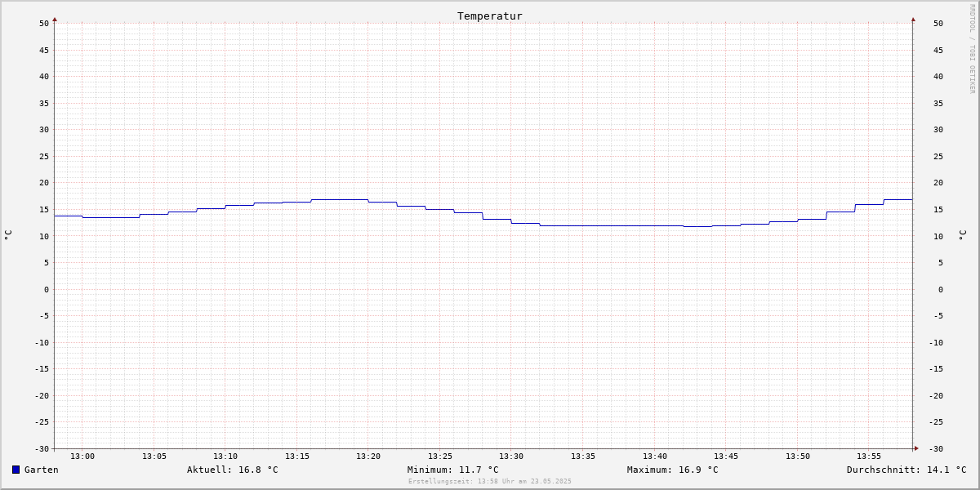Click the 13:25 time axis label
Screen dimensions: 980x490
point(440,457)
